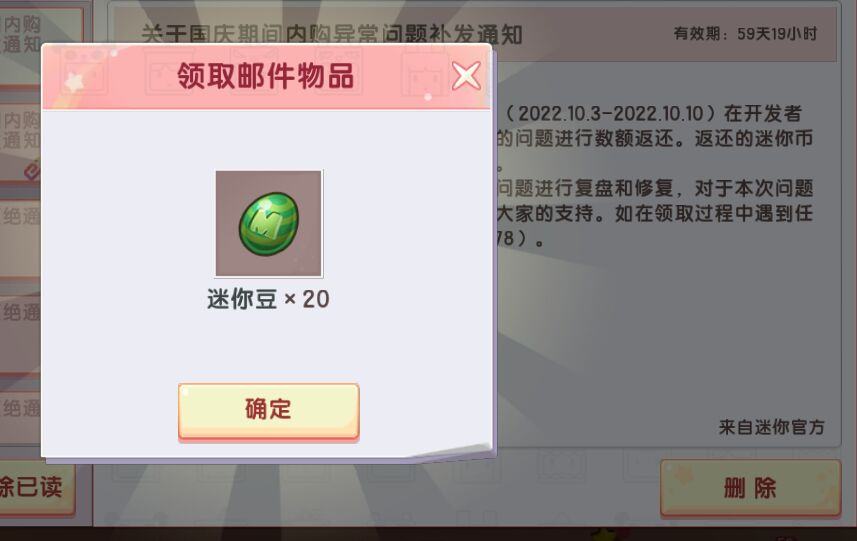Screen dimensions: 857x541
Task: Click the 确定 confirm button
Action: pos(268,410)
